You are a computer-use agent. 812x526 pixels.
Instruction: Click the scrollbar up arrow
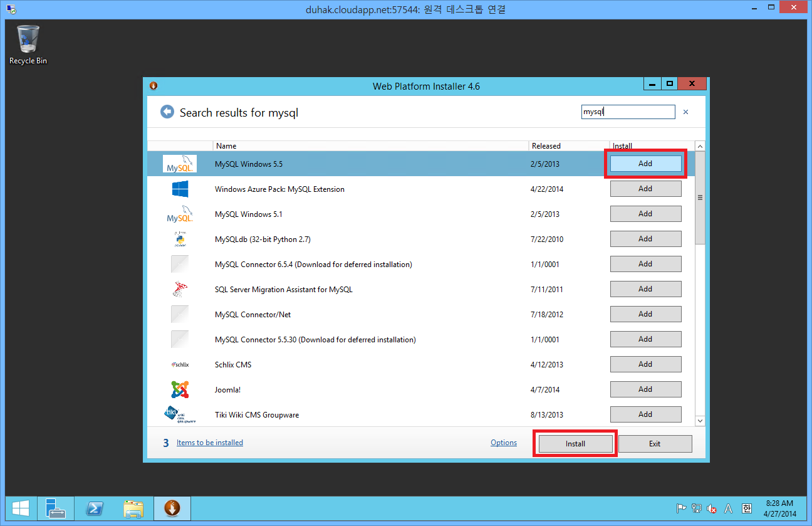coord(700,146)
